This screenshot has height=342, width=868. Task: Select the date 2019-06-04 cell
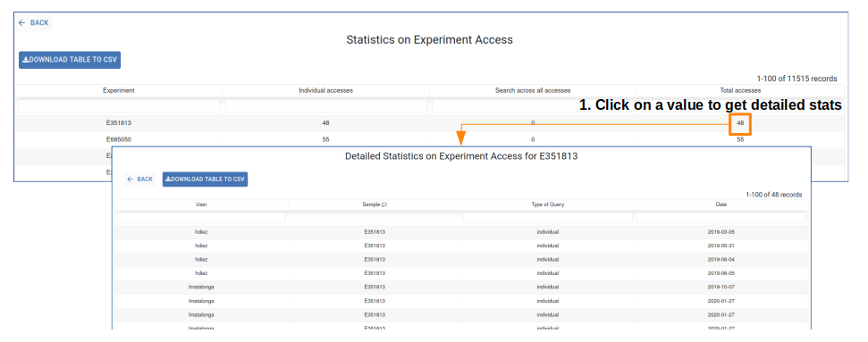click(721, 260)
